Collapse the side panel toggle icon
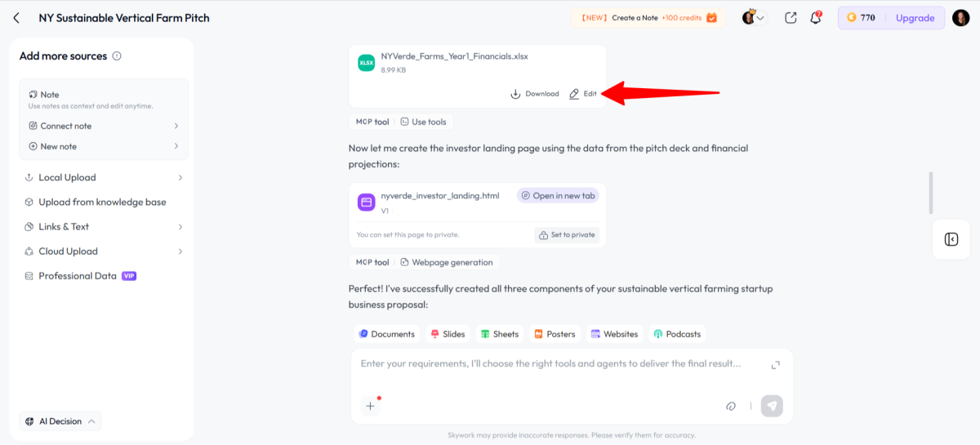 coord(951,239)
